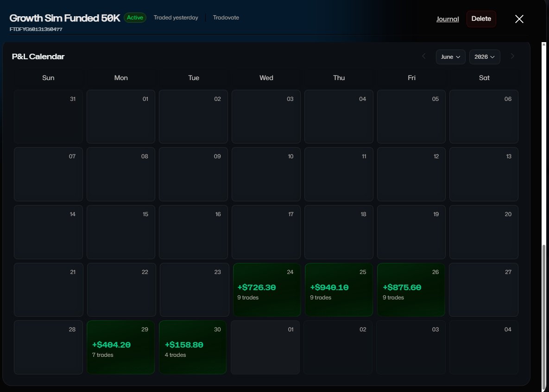549x392 pixels.
Task: Click the 'Traded yesterday' text
Action: point(176,18)
